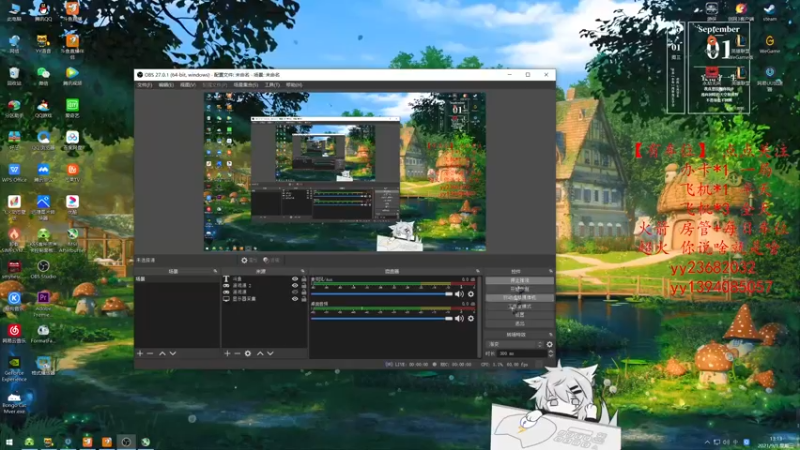Open the GeForce Experience desktop icon
This screenshot has height=450, width=800.
pyautogui.click(x=14, y=369)
